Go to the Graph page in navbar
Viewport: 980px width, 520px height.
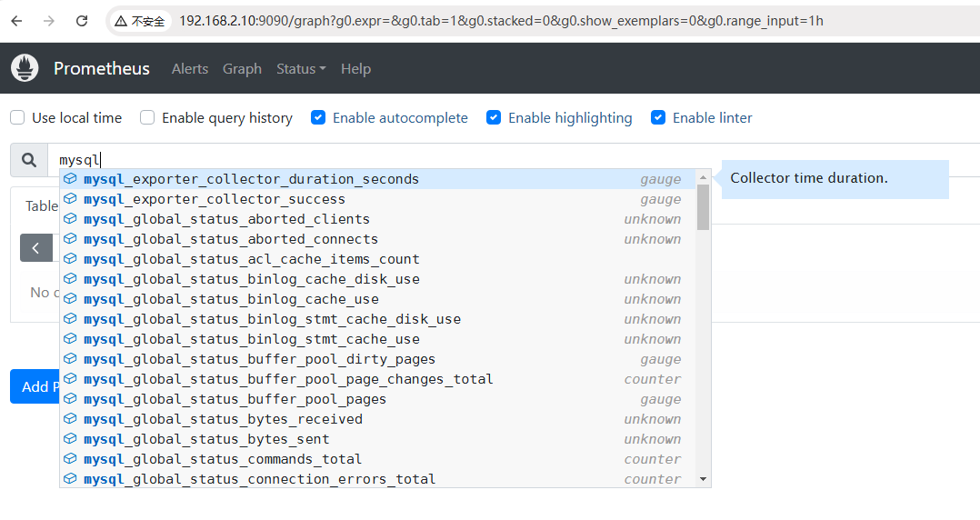pos(242,69)
